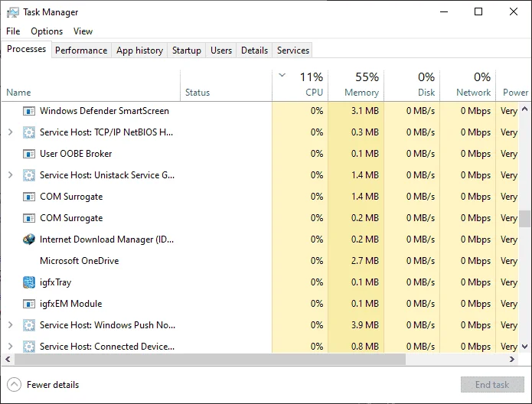Expand Service Host: Windows Push Notifications group
Viewport: 532px width, 404px height.
click(x=10, y=325)
